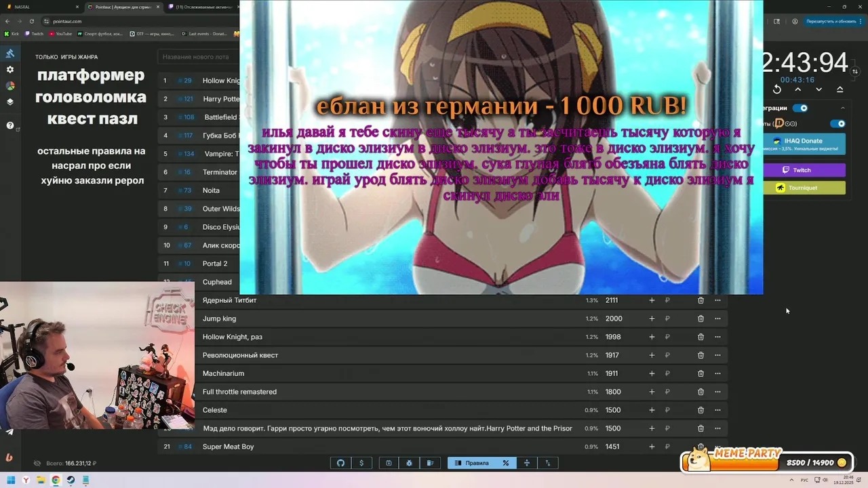This screenshot has height=488, width=868.
Task: Open more options for Ядерный Титбит
Action: click(717, 300)
